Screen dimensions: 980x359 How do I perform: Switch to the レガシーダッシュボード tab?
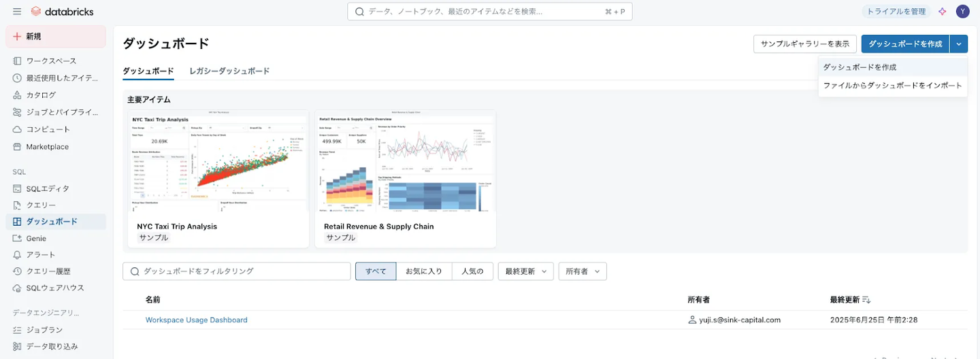229,71
